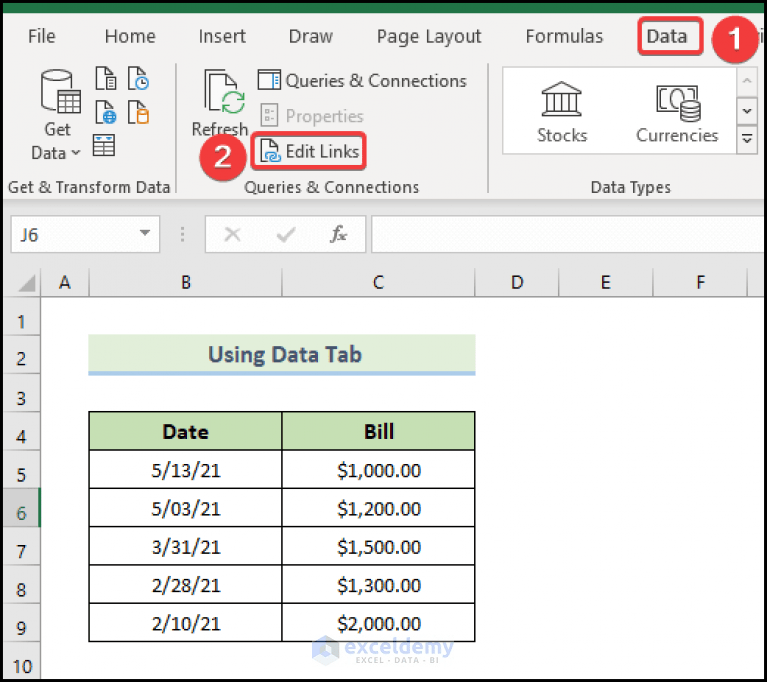
Task: Open the Formulas tab
Action: point(564,36)
